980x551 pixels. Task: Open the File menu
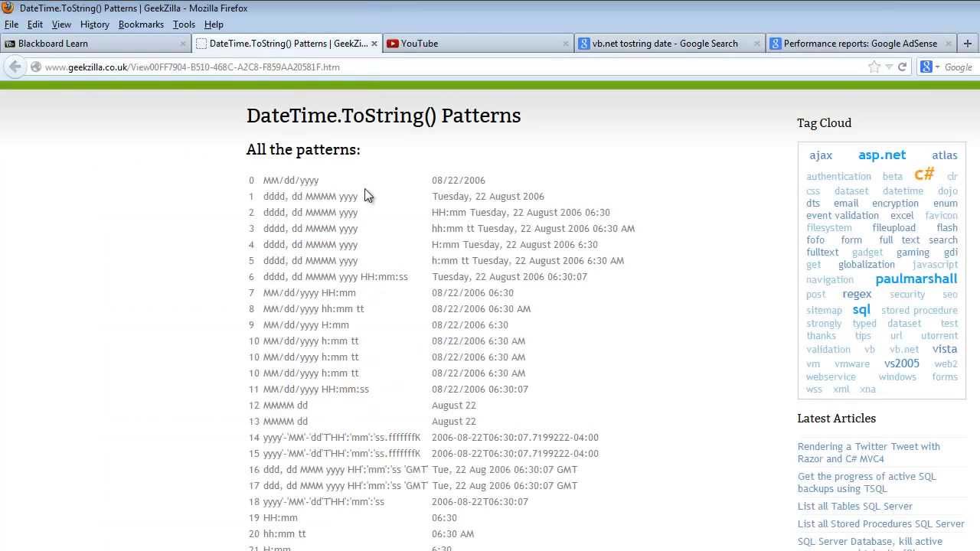(11, 24)
